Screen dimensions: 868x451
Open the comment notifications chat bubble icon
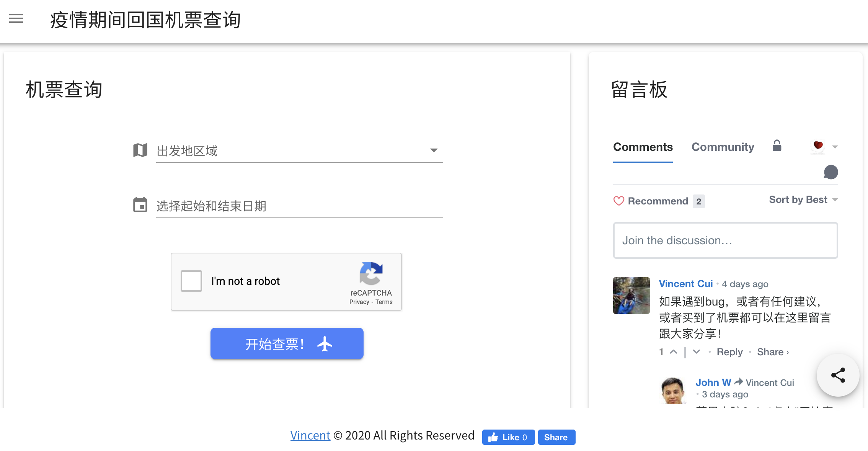pos(830,172)
